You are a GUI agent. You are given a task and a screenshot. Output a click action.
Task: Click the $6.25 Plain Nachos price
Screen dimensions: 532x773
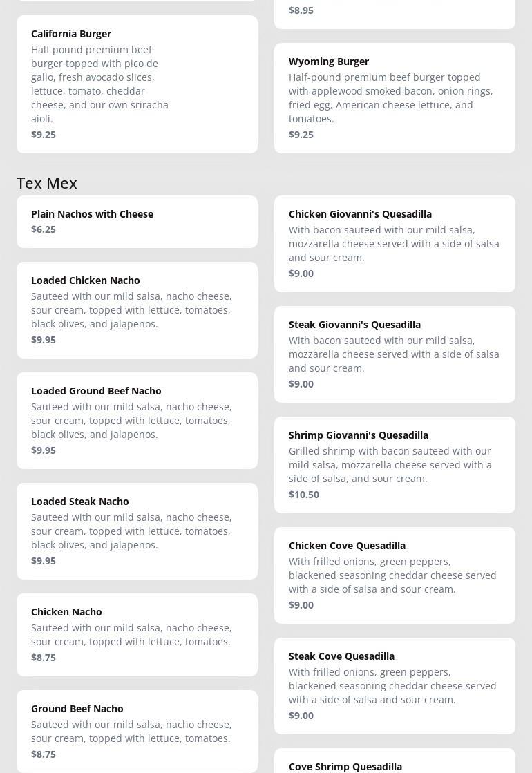coord(44,229)
